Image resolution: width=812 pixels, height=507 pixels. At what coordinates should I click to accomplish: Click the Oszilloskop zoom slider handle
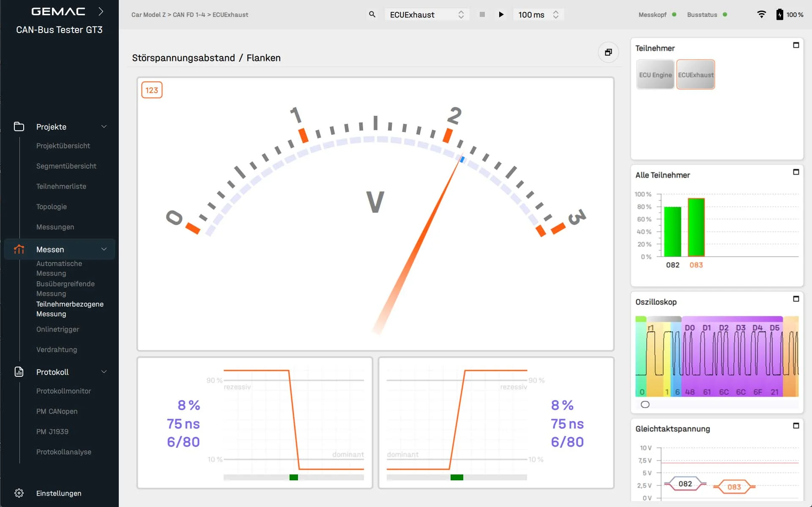[645, 405]
